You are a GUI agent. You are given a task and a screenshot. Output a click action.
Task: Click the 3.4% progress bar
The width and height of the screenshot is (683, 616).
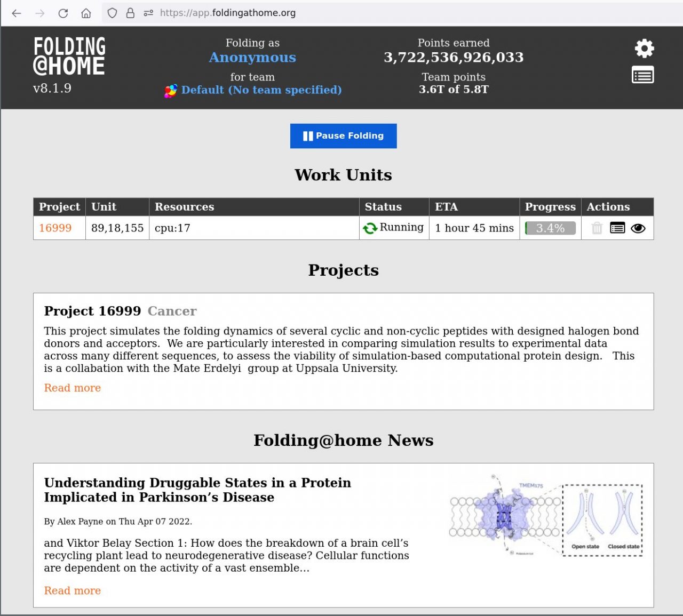[x=550, y=228]
